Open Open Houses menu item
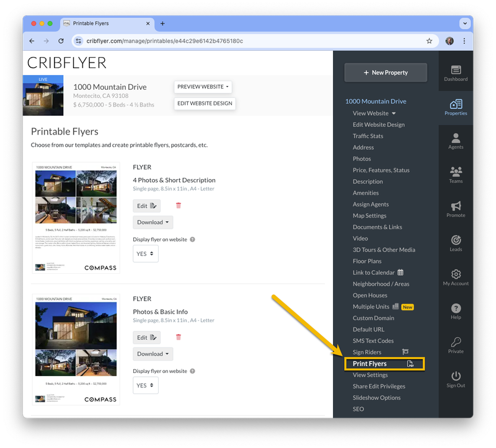The image size is (496, 448). click(x=370, y=296)
